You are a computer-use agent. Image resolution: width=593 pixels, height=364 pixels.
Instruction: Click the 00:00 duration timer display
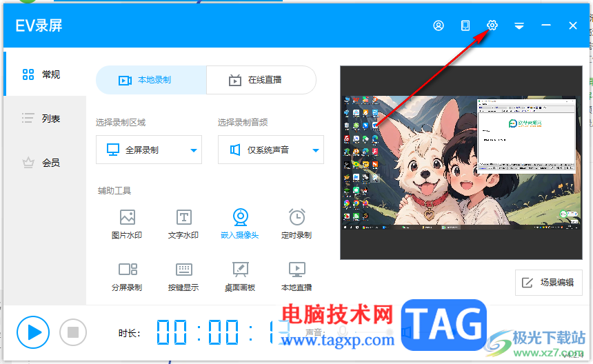(x=222, y=332)
